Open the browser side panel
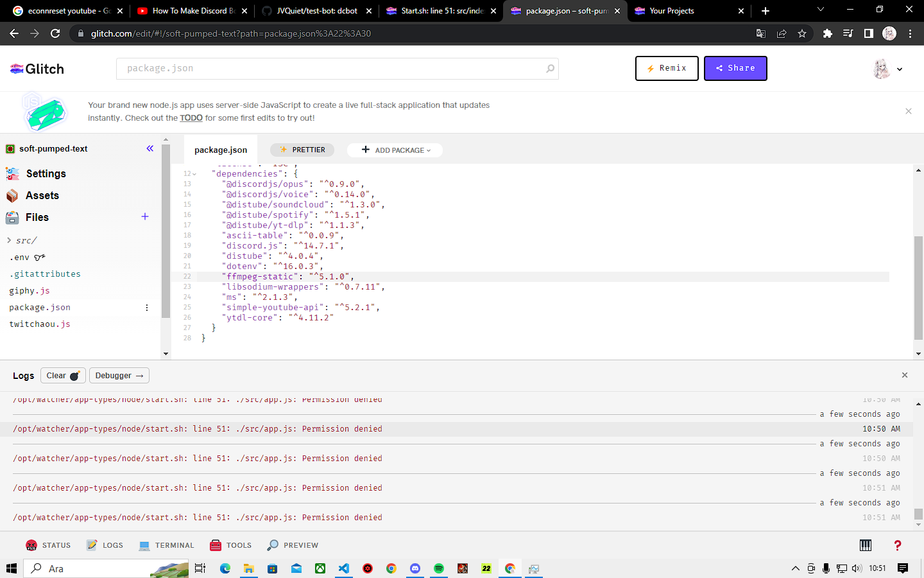Image resolution: width=924 pixels, height=578 pixels. [x=869, y=33]
